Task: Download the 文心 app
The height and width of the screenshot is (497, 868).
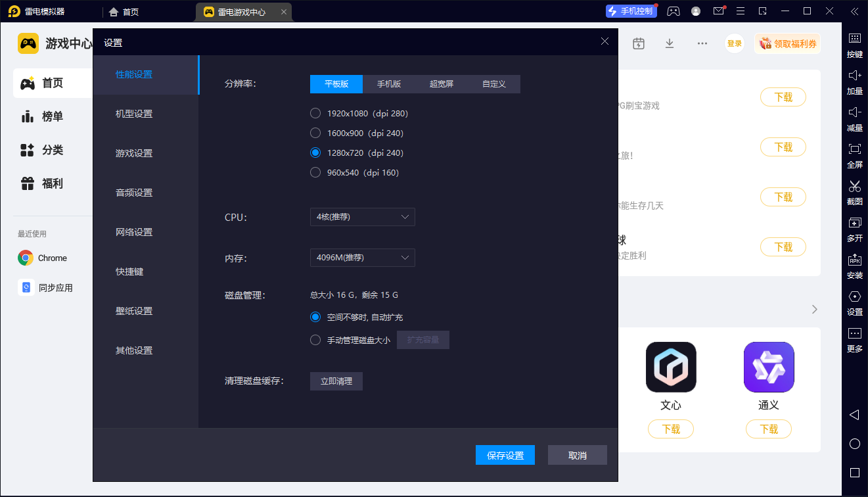Action: 671,429
